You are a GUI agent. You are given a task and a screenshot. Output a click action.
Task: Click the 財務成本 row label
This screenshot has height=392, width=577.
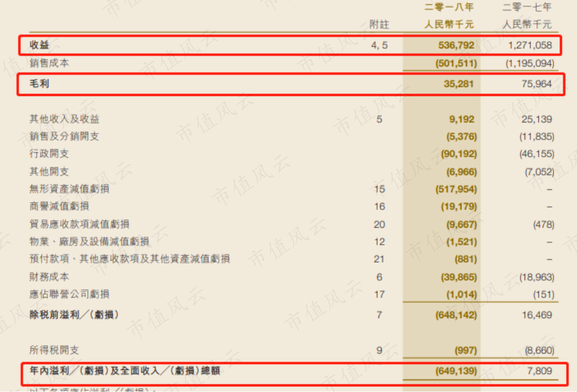point(49,277)
